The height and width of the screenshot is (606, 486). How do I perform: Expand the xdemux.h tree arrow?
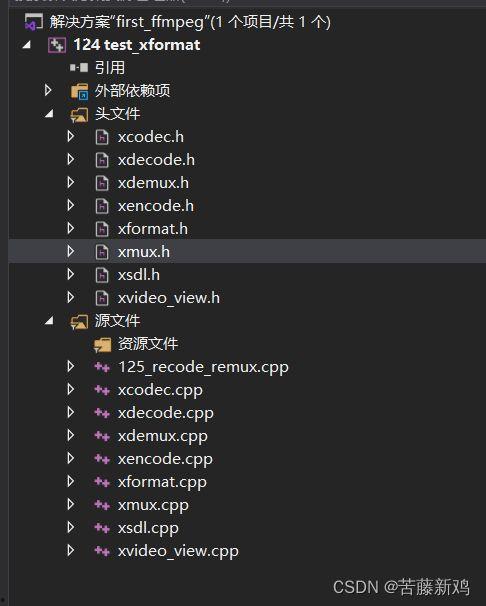(71, 182)
